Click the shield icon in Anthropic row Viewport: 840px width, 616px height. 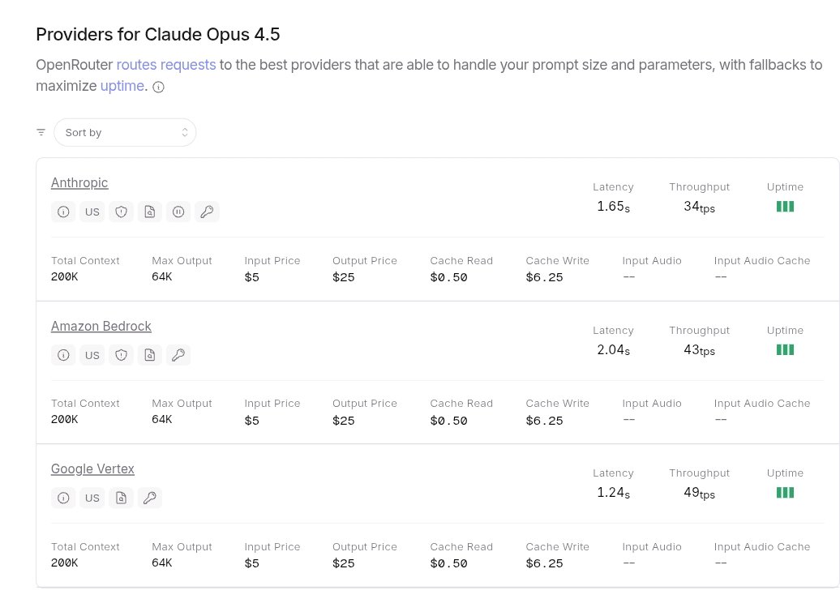point(121,212)
